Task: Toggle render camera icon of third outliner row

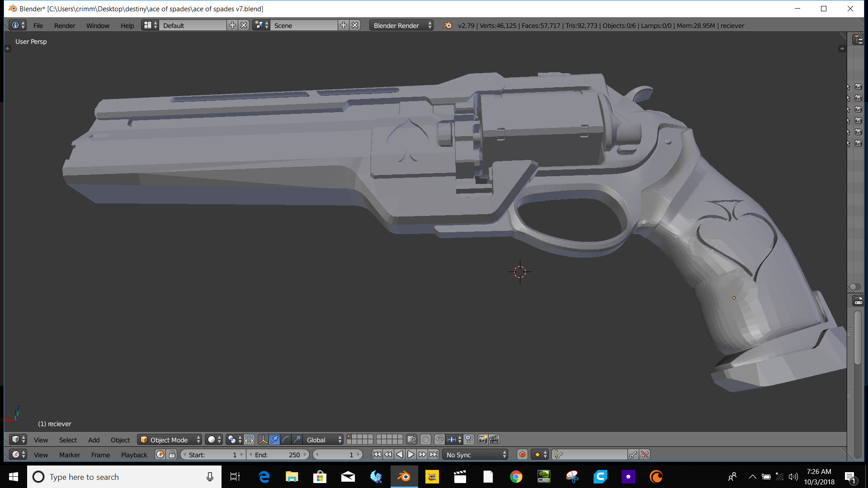Action: coord(859,109)
